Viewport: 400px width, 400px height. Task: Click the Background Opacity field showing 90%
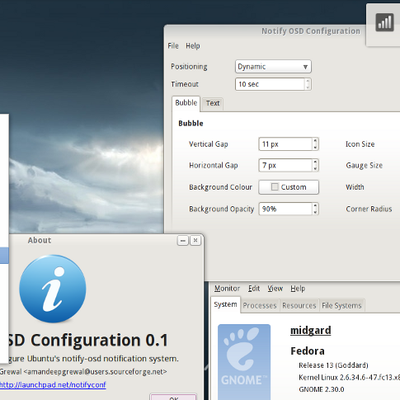coord(285,209)
